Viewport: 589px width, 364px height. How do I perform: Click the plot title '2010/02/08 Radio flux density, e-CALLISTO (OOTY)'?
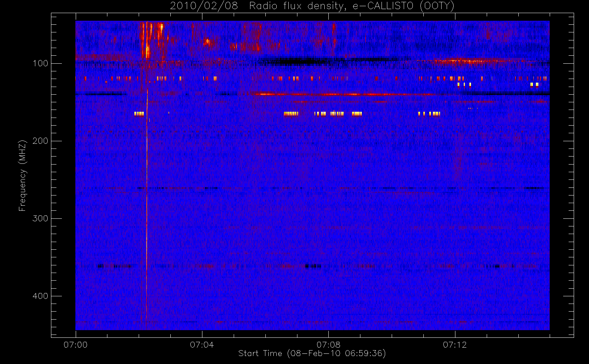(x=312, y=6)
